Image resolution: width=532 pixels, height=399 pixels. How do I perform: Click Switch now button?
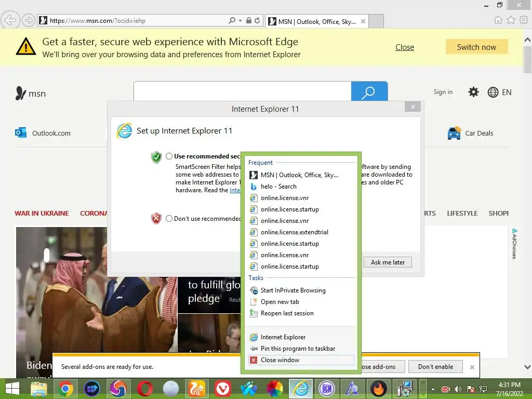click(477, 47)
